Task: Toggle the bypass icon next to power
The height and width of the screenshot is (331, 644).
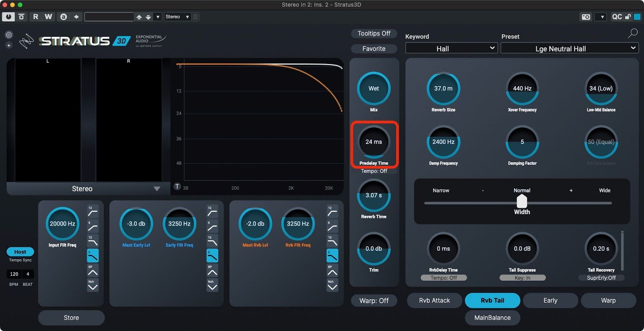Action: click(x=21, y=17)
